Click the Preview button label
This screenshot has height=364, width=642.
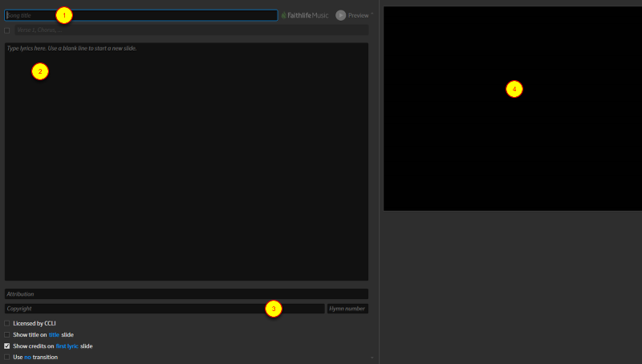[x=358, y=15]
